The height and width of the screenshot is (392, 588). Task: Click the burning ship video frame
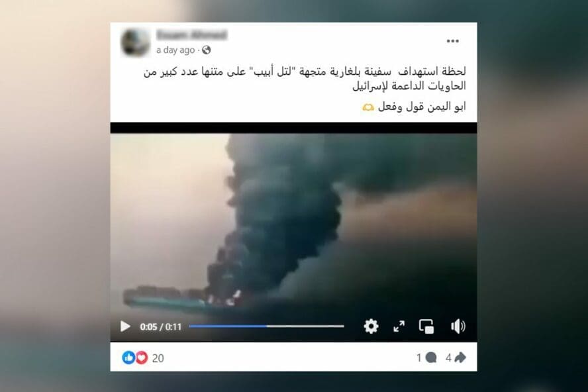(x=293, y=225)
